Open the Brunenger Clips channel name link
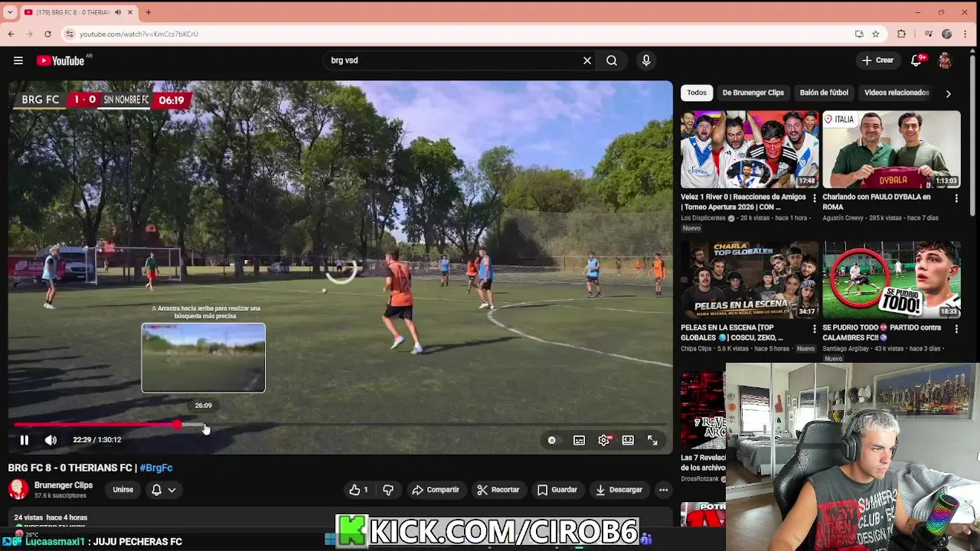The image size is (980, 551). (64, 485)
